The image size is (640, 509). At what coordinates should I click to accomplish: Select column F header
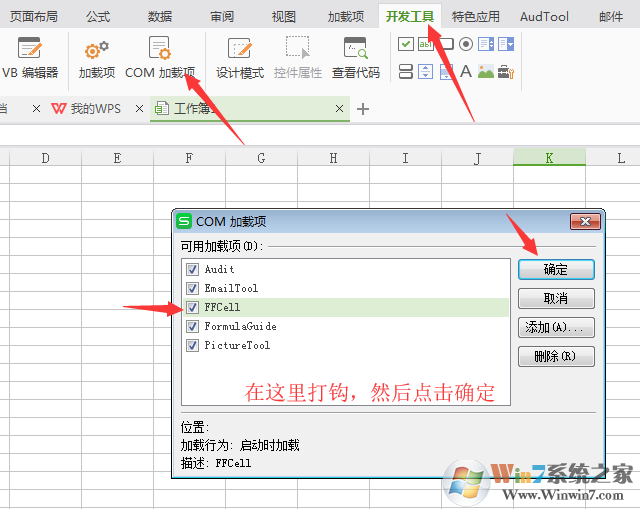(x=189, y=158)
